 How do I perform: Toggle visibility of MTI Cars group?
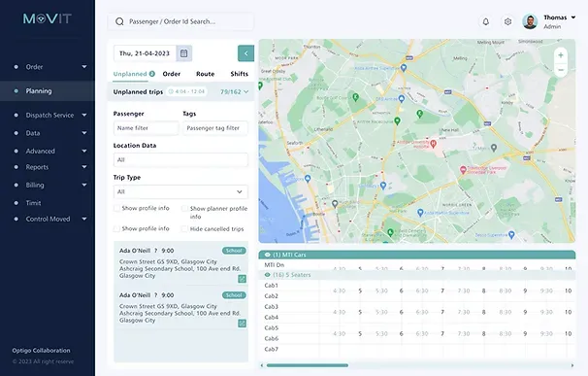pyautogui.click(x=268, y=255)
